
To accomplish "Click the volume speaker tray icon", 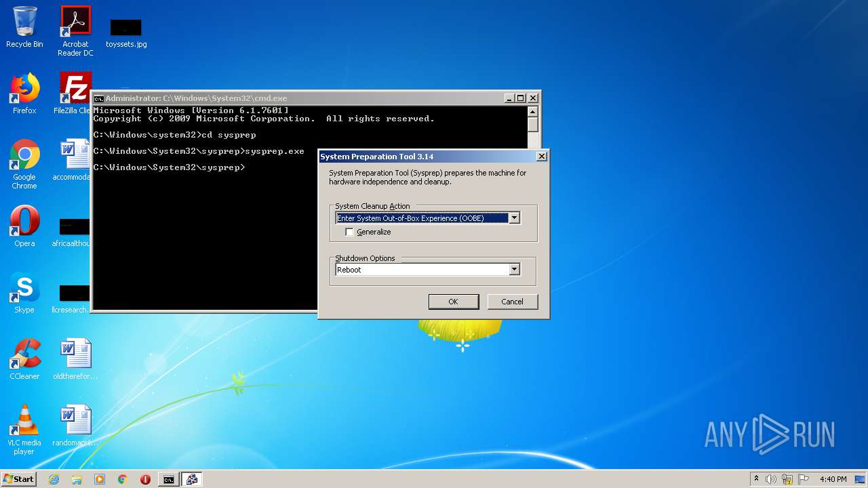I will 771,479.
